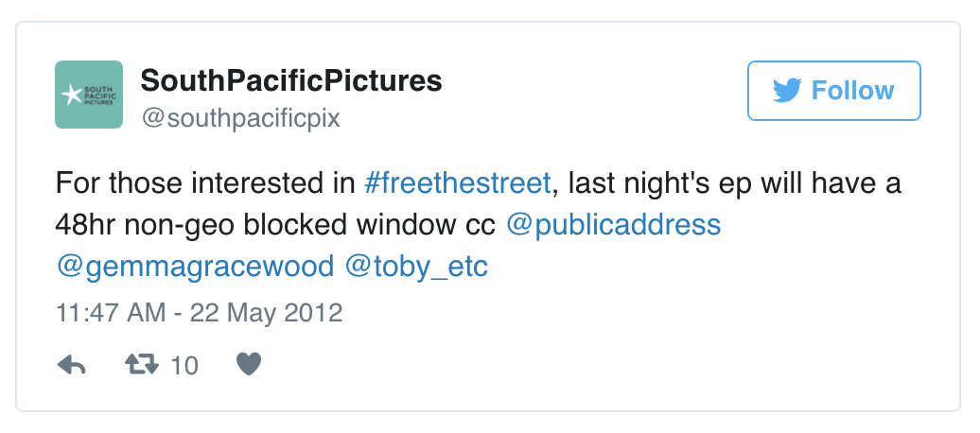Open the South Pacific Pictures avatar image

pos(89,95)
